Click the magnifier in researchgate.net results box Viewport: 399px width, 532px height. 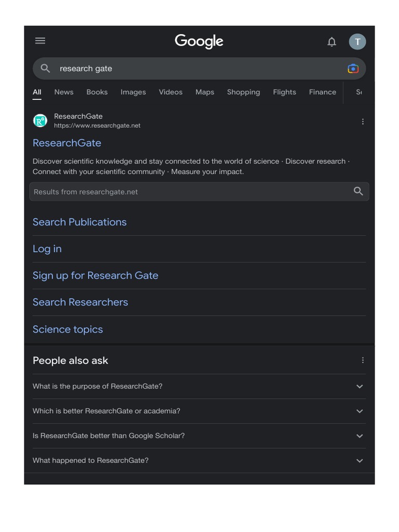point(358,191)
